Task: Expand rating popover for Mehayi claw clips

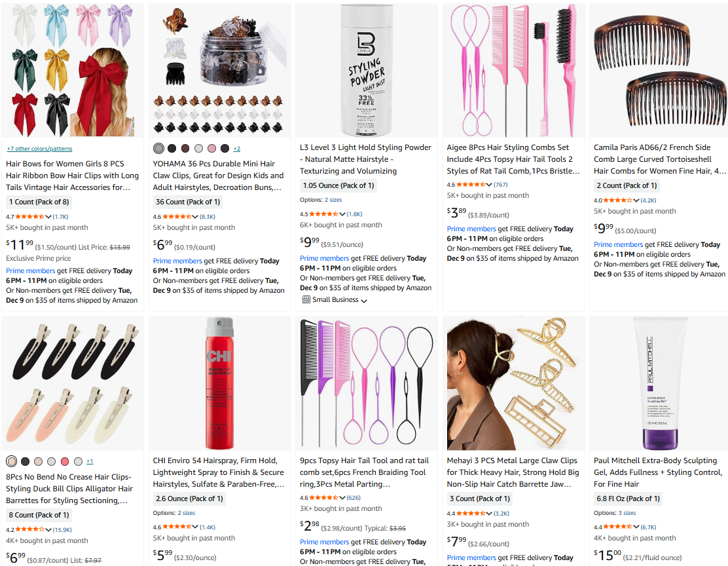Action: (x=489, y=514)
